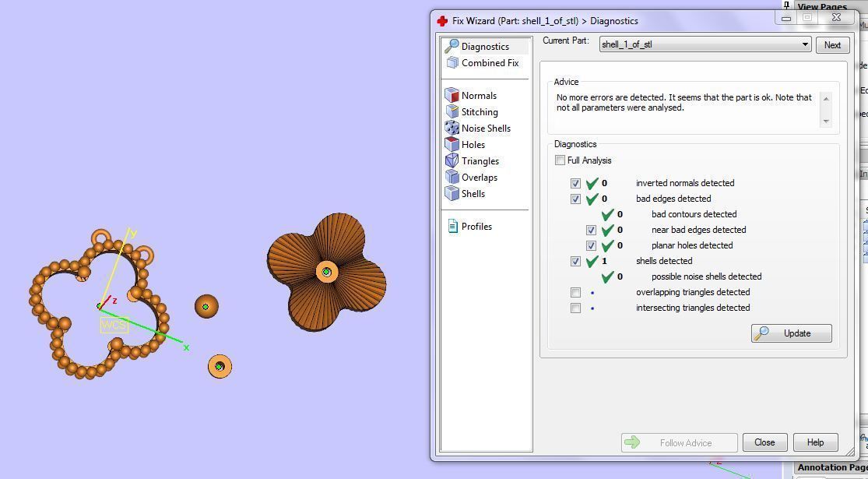
Task: Click 'bad contours detected' text
Action: (694, 214)
